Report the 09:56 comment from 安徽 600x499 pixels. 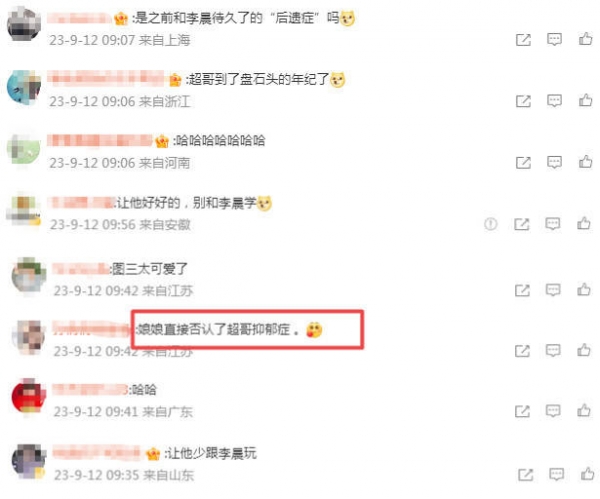click(x=491, y=223)
